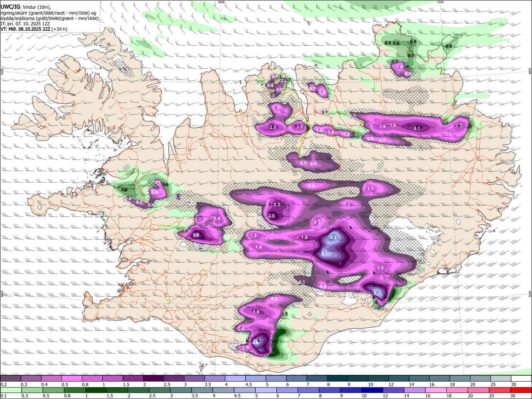
Task: Click the 5.2 precipitation value near the southeast coast
Action: pyautogui.click(x=377, y=293)
